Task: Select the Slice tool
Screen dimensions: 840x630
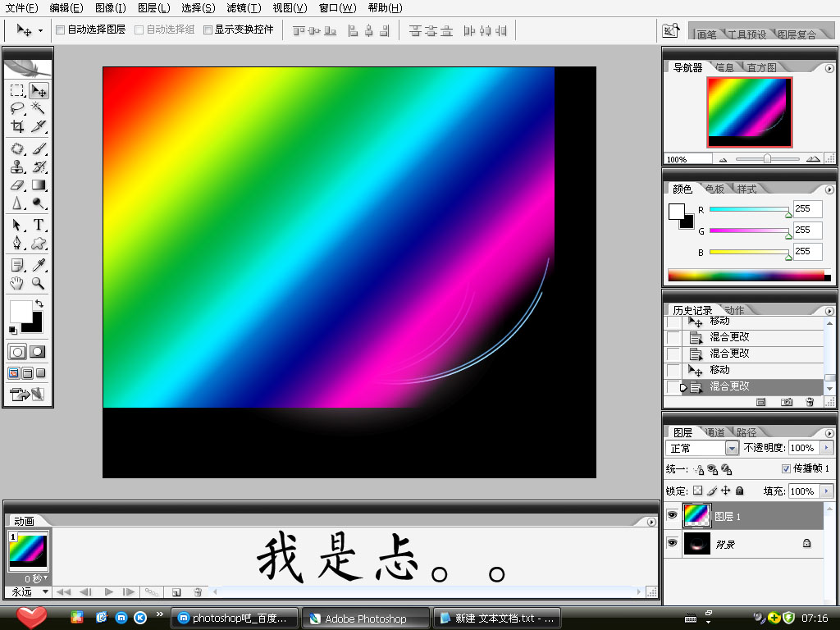Action: [x=38, y=126]
